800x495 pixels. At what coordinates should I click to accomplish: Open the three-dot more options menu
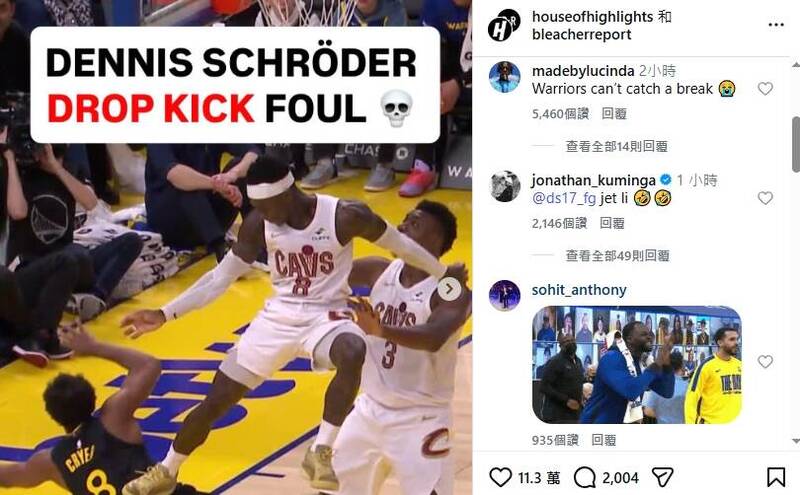[776, 25]
